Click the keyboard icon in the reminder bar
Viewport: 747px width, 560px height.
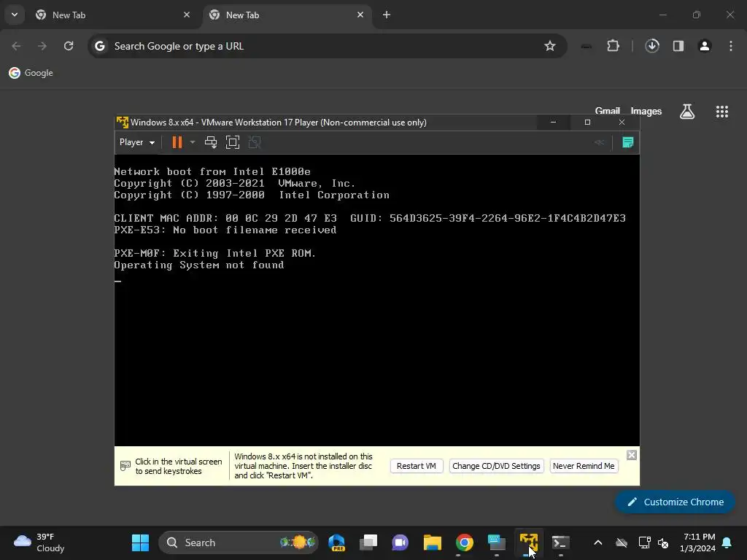tap(125, 466)
